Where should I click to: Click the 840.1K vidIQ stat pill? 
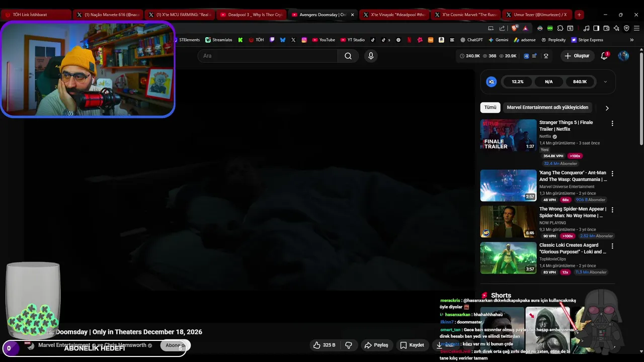580,81
